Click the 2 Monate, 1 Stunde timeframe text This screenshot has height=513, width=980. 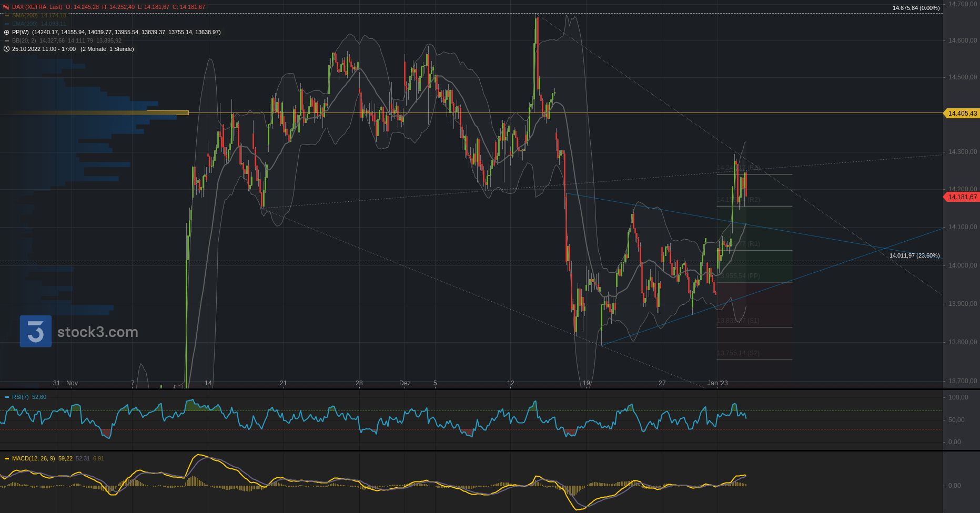click(x=107, y=49)
